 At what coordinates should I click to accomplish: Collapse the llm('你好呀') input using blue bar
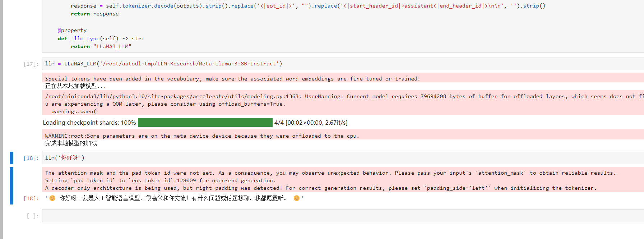point(11,158)
